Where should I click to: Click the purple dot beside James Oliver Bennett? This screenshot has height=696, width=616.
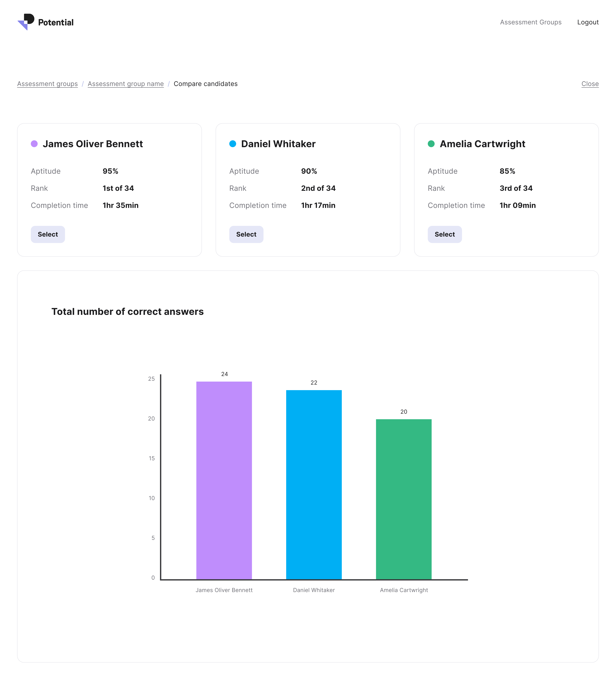34,144
